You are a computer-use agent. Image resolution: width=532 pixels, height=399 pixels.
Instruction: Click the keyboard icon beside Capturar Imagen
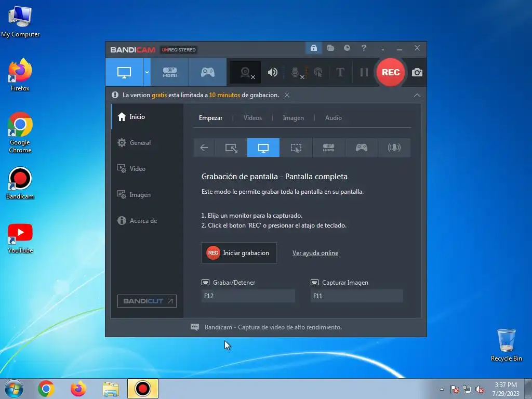[x=314, y=282]
